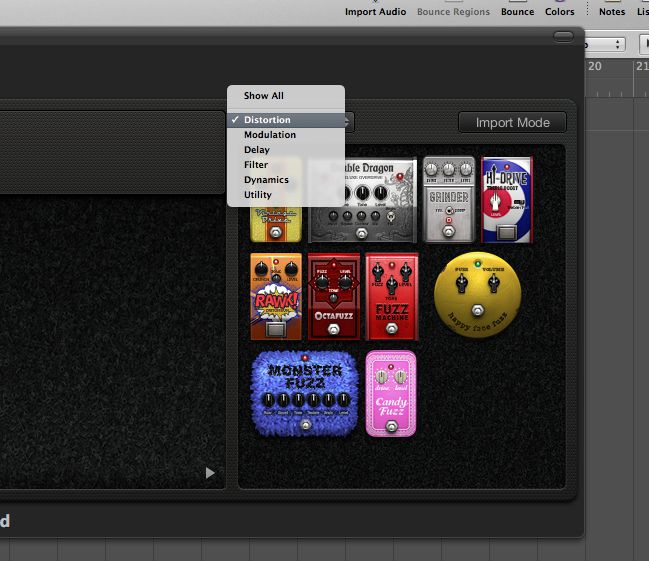The height and width of the screenshot is (561, 649).
Task: Toggle Grinder footswitch
Action: click(449, 231)
